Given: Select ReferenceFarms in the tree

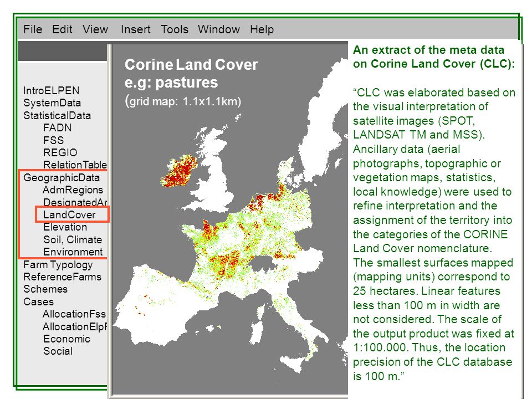Looking at the screenshot, I should (62, 277).
